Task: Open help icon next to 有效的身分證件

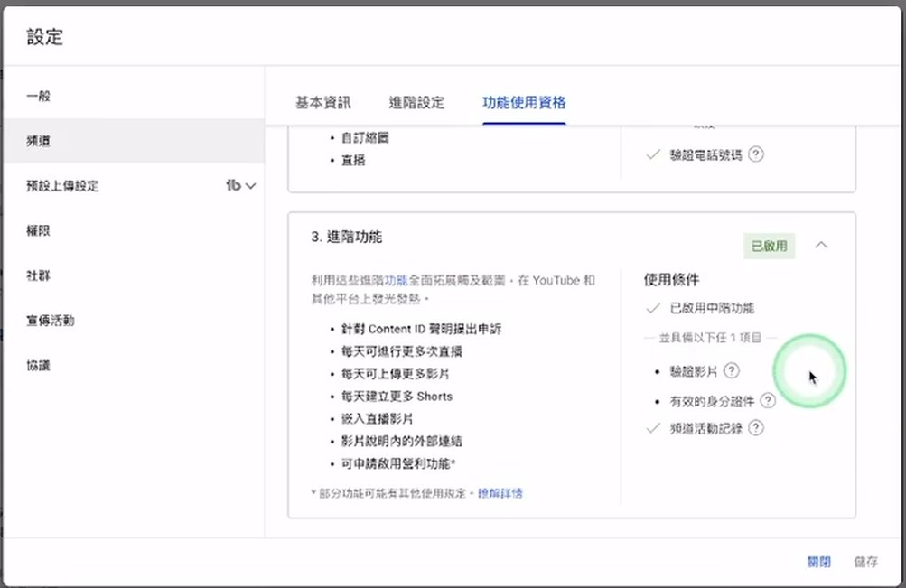Action: [x=768, y=400]
